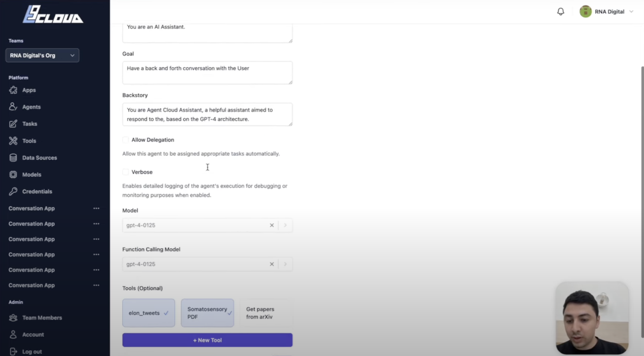Click the notification bell icon
This screenshot has height=356, width=644.
point(561,12)
